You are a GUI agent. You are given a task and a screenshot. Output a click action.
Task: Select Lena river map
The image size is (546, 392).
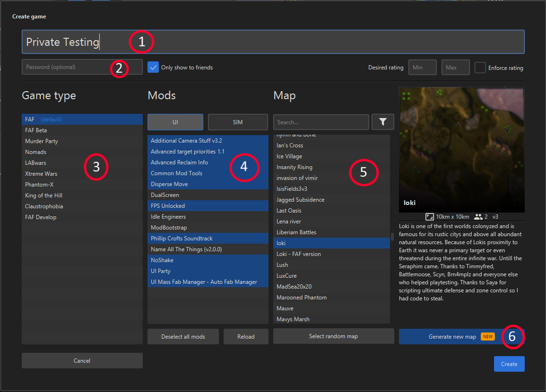331,221
